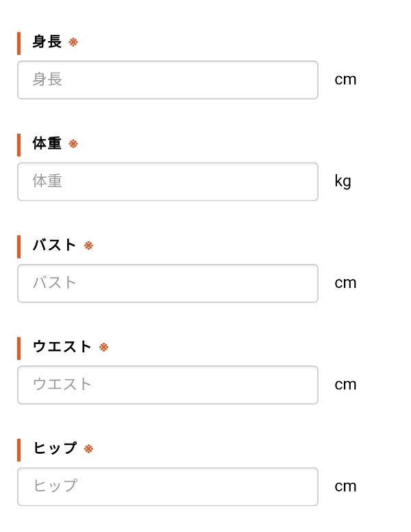Viewport: 411px width, 532px height.
Task: Click the cm unit beside バスト field
Action: tap(345, 283)
